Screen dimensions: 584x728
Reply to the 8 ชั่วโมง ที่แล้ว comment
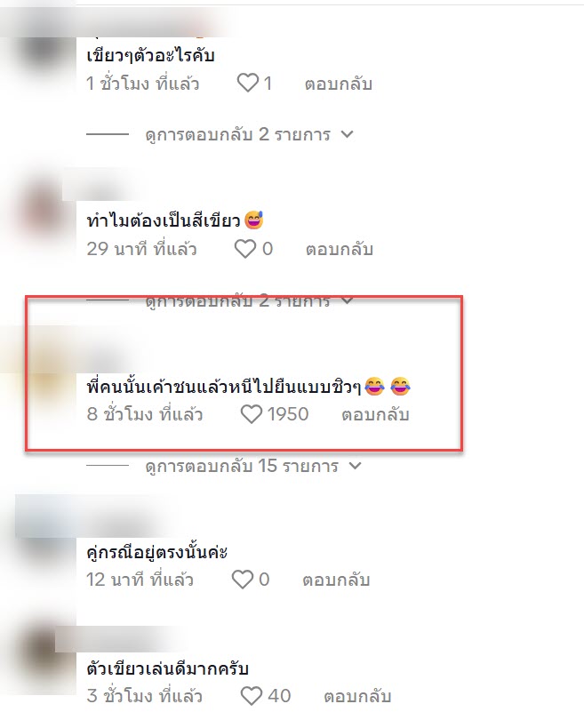coord(375,414)
